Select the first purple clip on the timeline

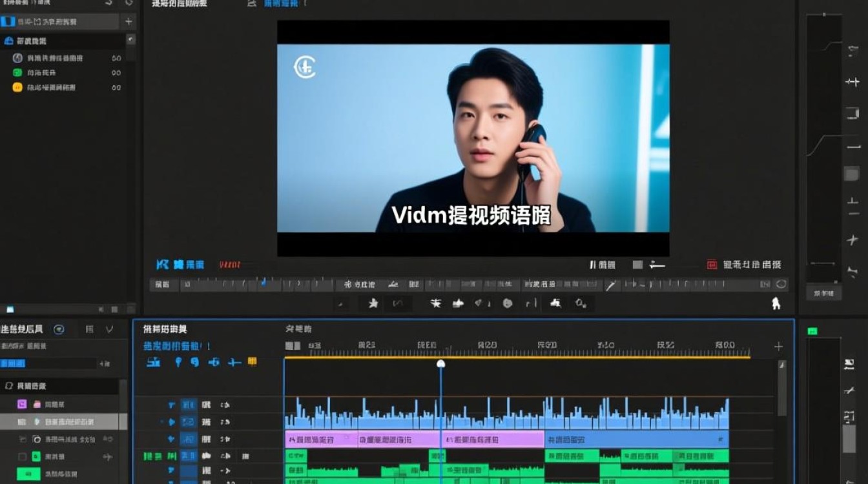(x=321, y=439)
